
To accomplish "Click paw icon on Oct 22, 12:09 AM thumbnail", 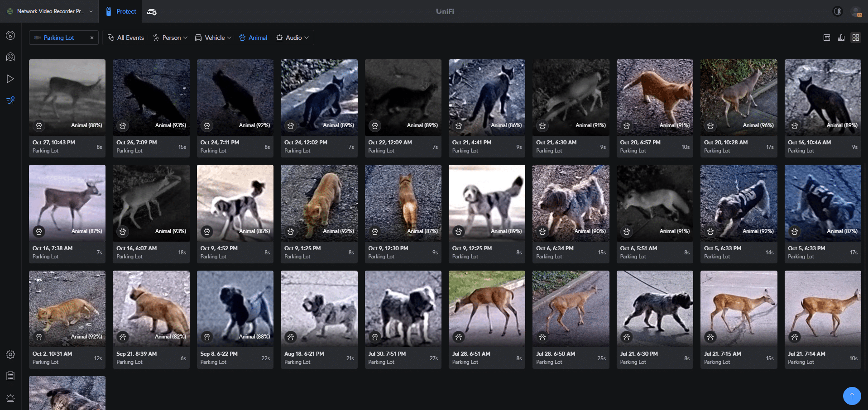I will point(375,126).
